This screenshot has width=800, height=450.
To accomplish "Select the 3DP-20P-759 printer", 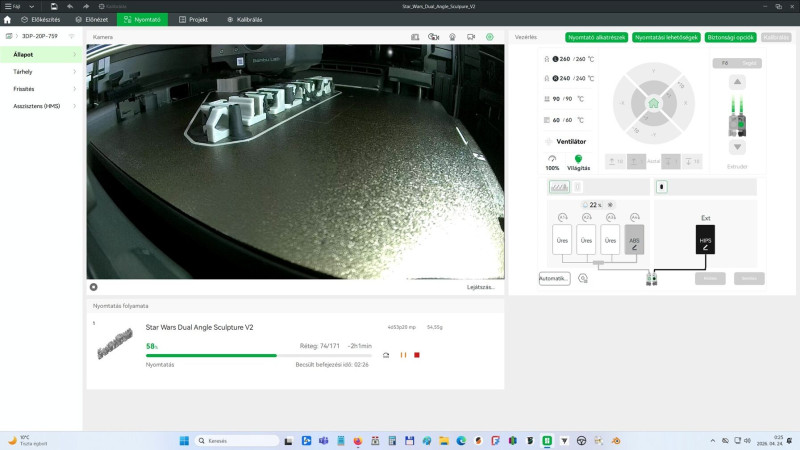I will click(40, 36).
